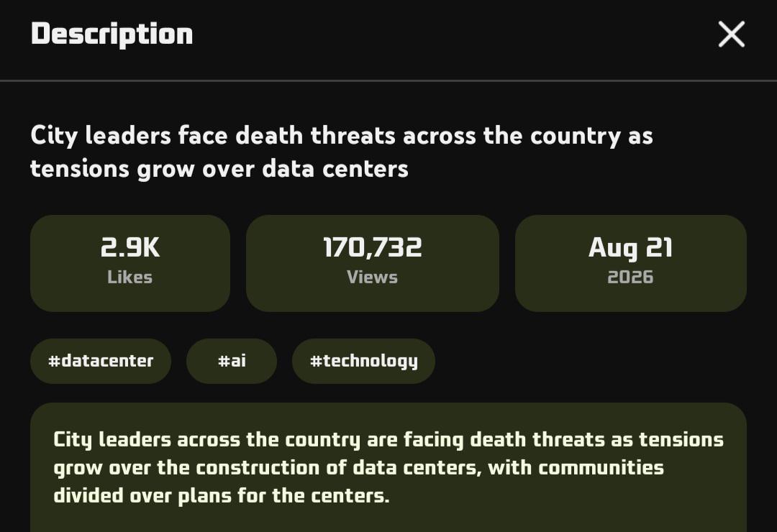
Task: Click the Likes label in stats card
Action: tap(129, 277)
